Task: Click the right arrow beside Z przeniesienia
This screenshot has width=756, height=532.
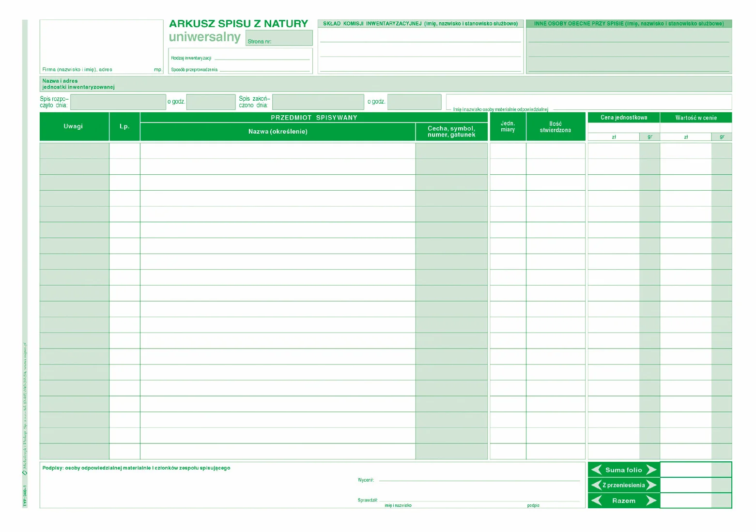Action: point(652,485)
